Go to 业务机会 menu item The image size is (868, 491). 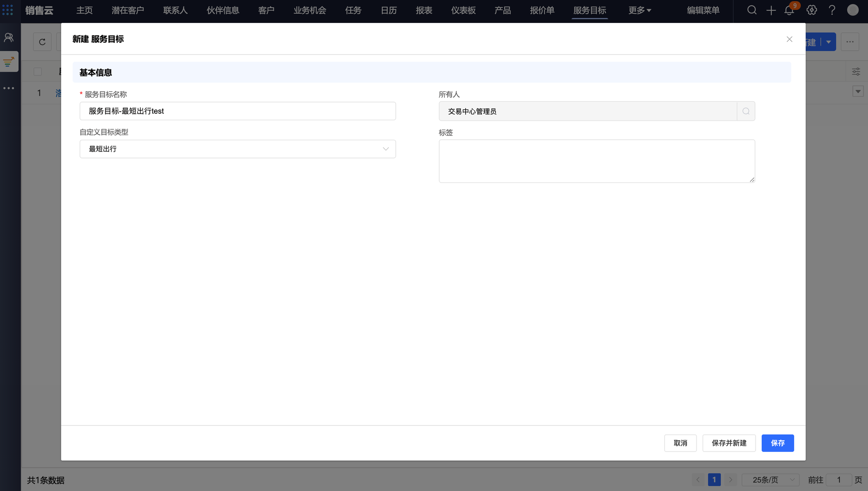click(x=309, y=10)
